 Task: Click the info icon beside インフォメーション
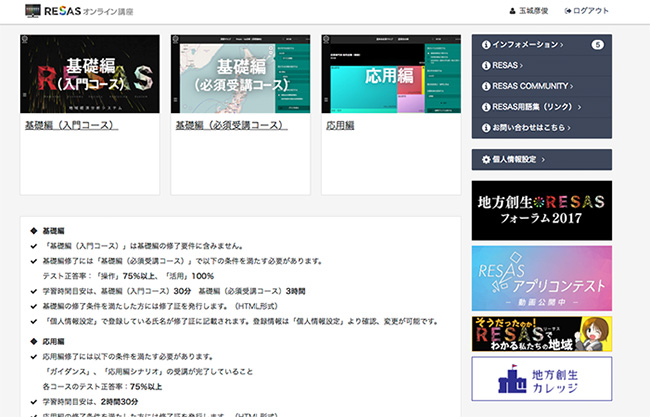click(x=486, y=44)
